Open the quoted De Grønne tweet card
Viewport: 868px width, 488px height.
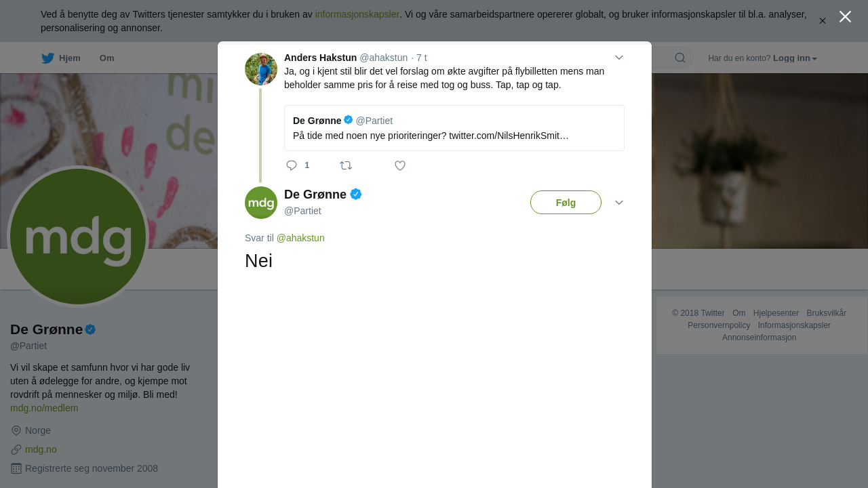coord(454,128)
